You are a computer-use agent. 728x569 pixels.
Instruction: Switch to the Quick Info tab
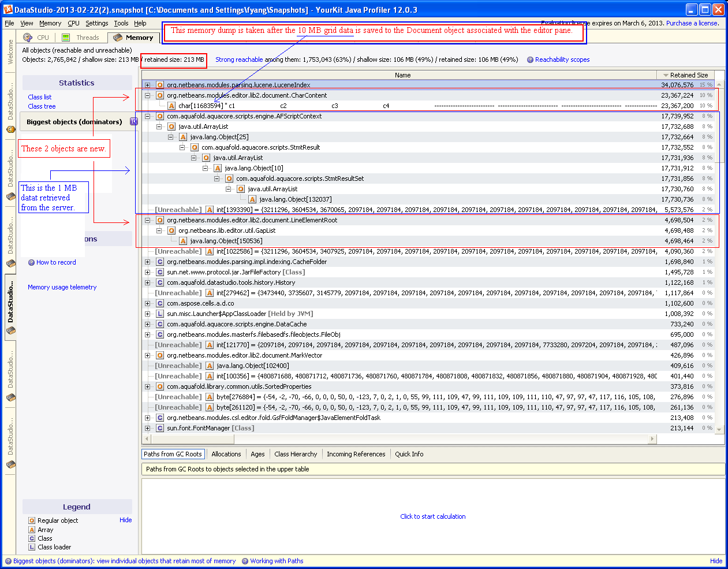(x=409, y=454)
